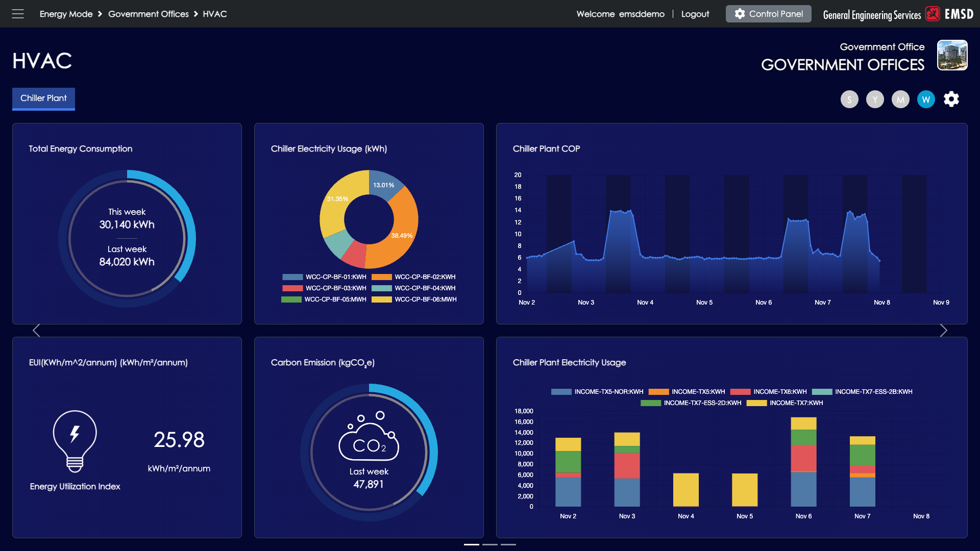Screen dimensions: 980x551
Task: Open the hamburger menu icon
Action: pyautogui.click(x=18, y=14)
